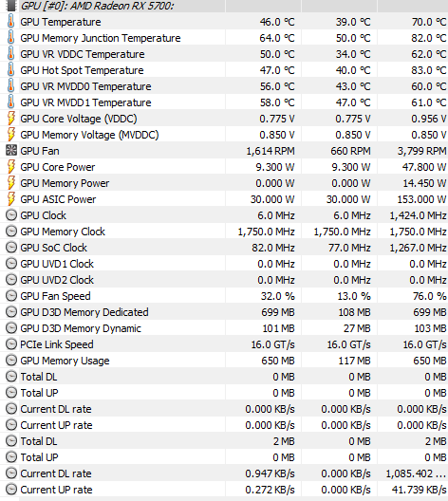Image resolution: width=448 pixels, height=501 pixels.
Task: Click lightning bolt icon for GPU Core Voltage
Action: [x=10, y=119]
